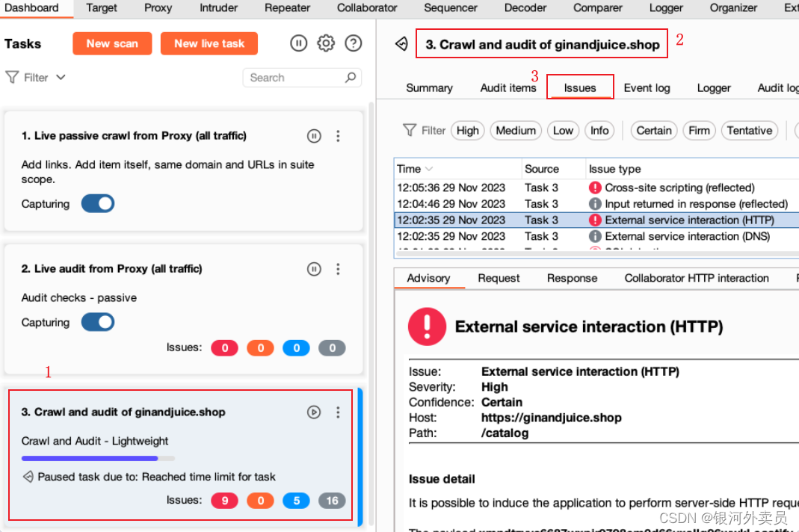Image resolution: width=799 pixels, height=532 pixels.
Task: Click the large red severity icon in Advisory
Action: 427,327
